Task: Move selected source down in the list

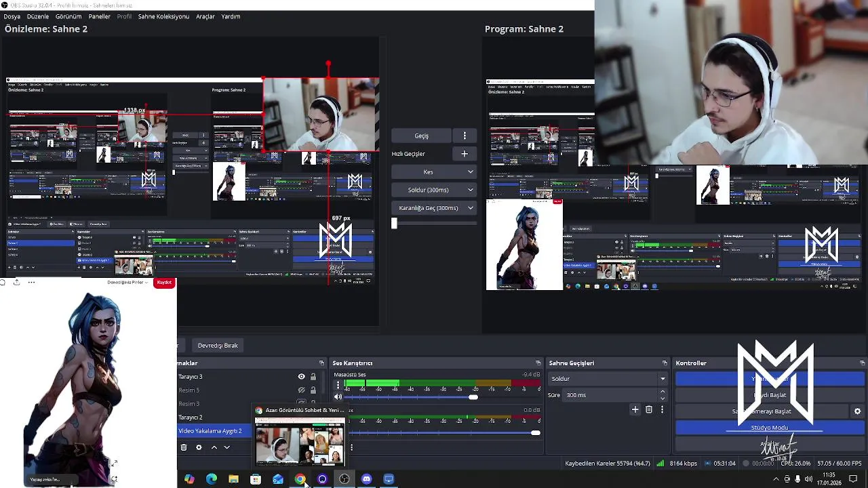Action: coord(227,447)
